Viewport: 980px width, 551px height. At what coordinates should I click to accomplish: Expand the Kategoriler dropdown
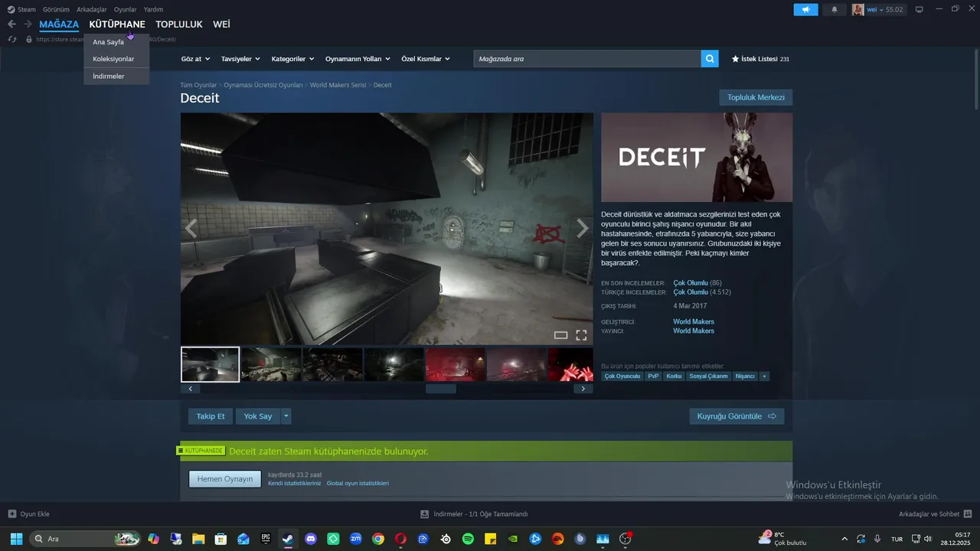coord(292,59)
